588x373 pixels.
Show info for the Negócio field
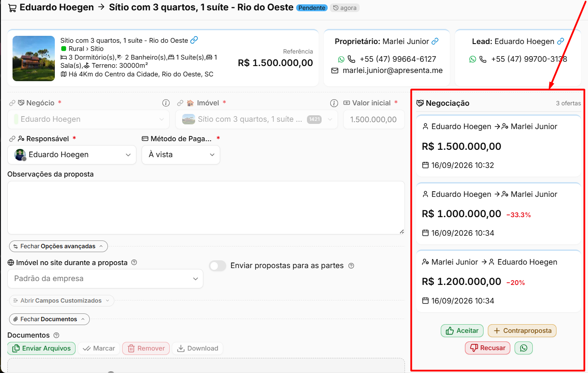pyautogui.click(x=166, y=103)
